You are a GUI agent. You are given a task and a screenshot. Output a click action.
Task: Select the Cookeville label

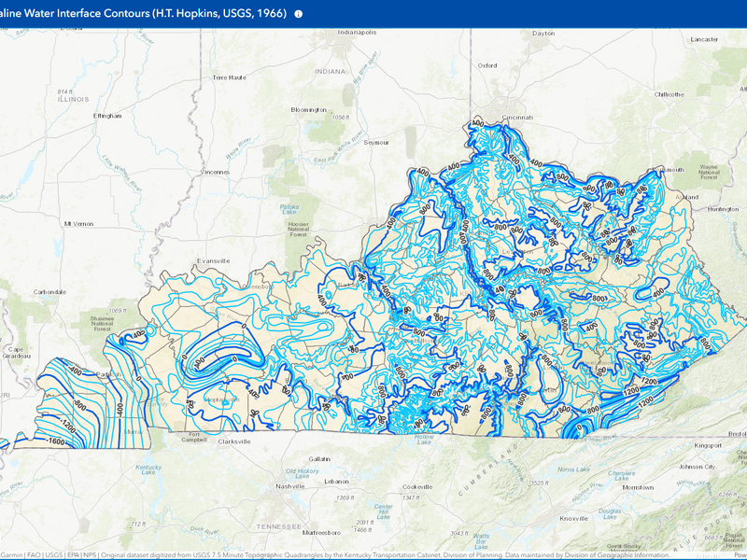tap(417, 486)
